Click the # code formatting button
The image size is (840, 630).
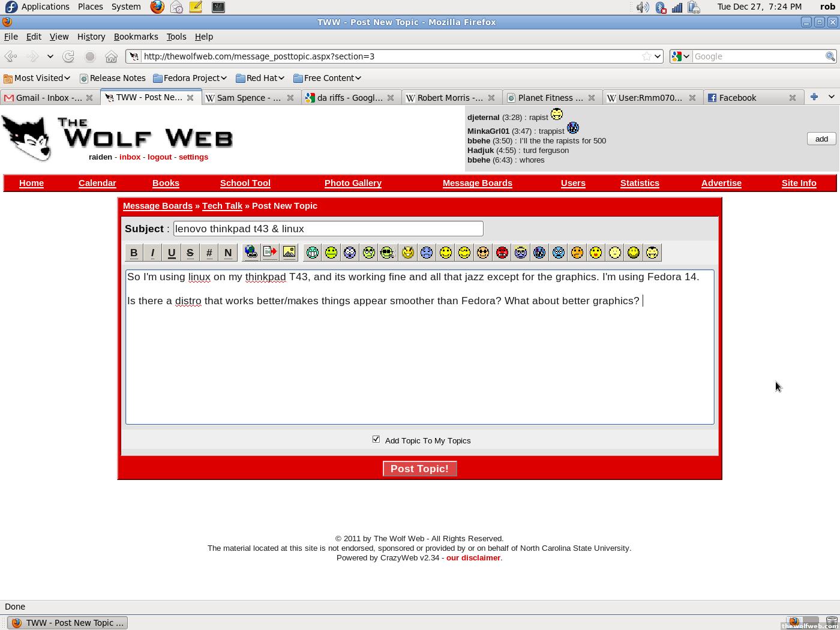[209, 253]
